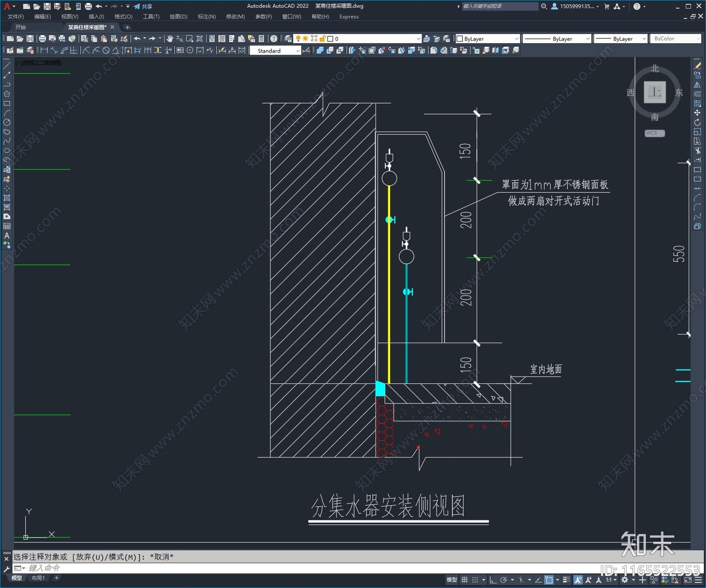Open the Help question-mark icon in standard toolbar

[274, 39]
